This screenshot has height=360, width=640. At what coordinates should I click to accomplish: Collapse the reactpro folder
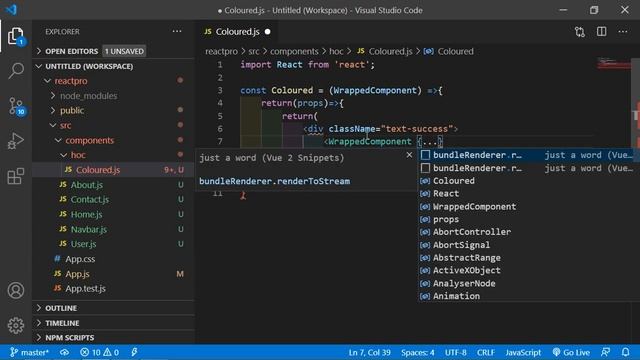(113, 81)
